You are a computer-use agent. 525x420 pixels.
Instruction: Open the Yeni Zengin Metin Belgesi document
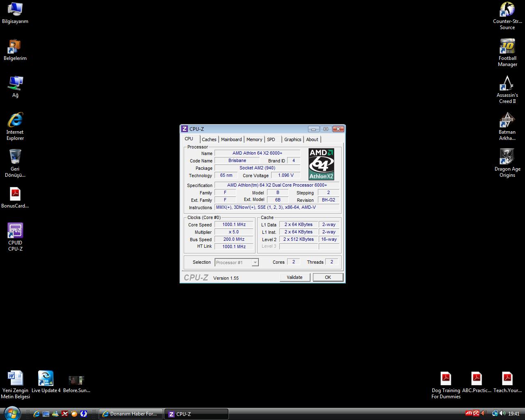tap(15, 385)
